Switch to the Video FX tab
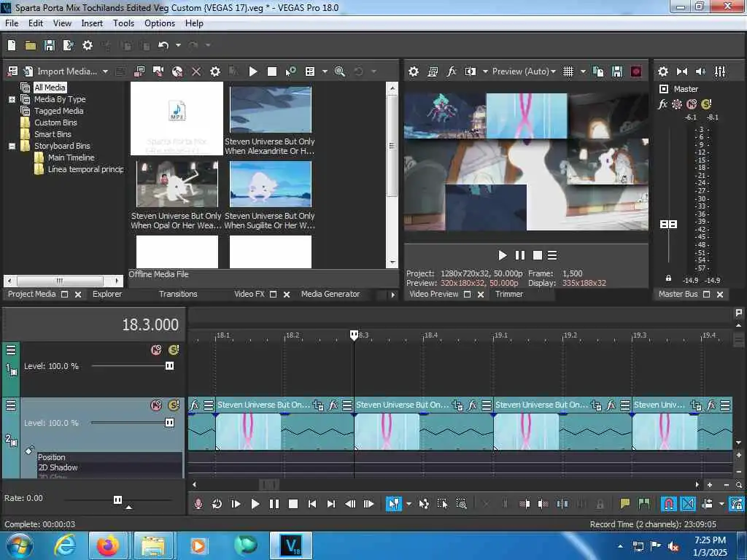 [x=249, y=294]
